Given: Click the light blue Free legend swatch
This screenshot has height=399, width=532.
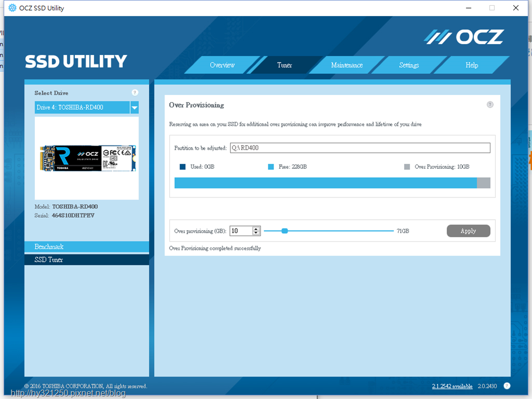Looking at the screenshot, I should pyautogui.click(x=271, y=167).
